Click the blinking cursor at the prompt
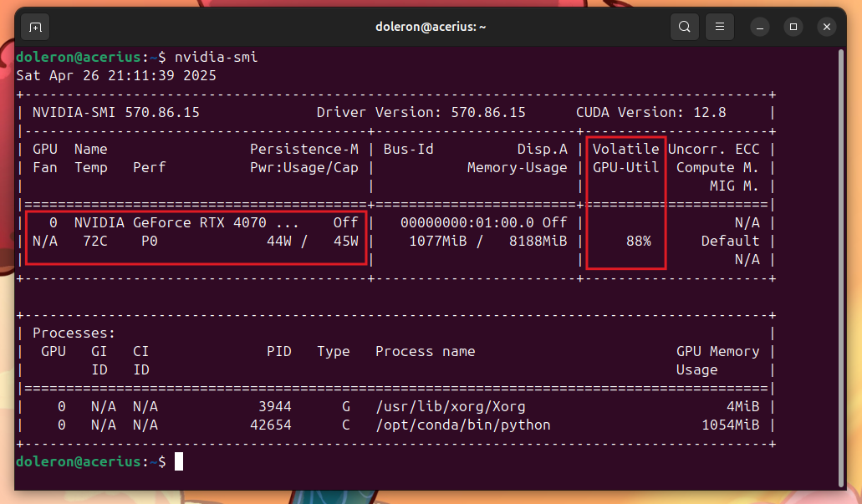Viewport: 862px width, 504px height. coord(177,461)
